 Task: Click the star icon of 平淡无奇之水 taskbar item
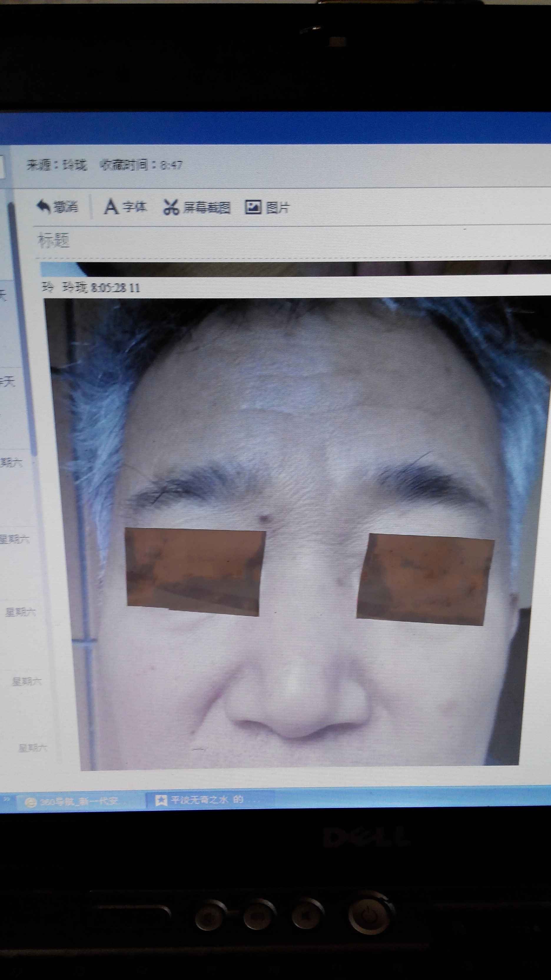point(161,800)
